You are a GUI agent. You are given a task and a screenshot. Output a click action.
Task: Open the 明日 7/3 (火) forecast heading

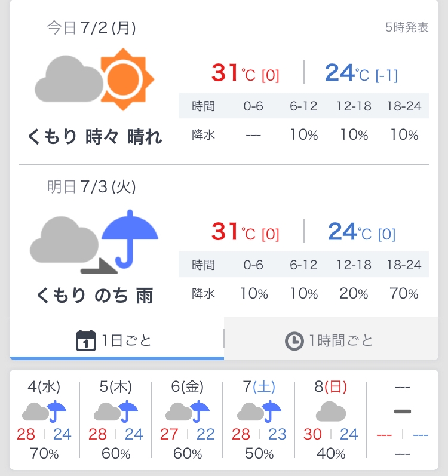pyautogui.click(x=91, y=187)
